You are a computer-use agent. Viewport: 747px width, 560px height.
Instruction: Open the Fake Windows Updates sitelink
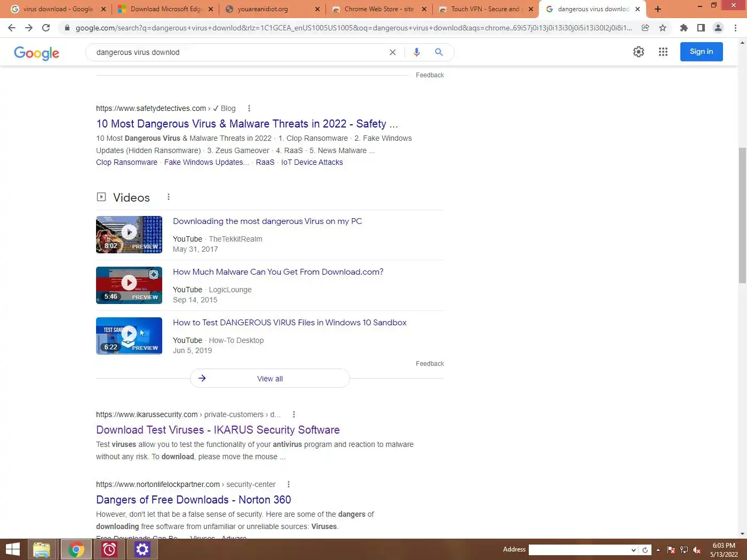[206, 162]
